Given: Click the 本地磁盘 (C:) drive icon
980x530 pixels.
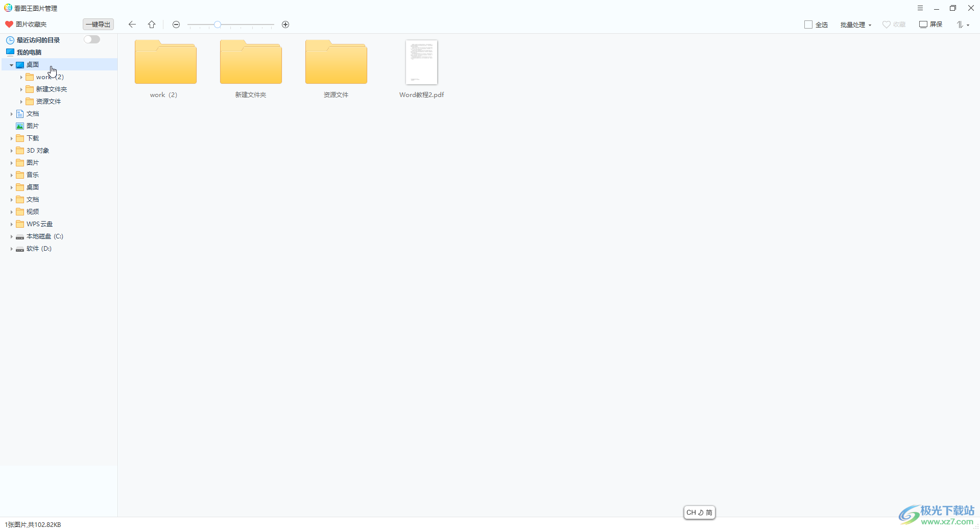Looking at the screenshot, I should point(20,236).
